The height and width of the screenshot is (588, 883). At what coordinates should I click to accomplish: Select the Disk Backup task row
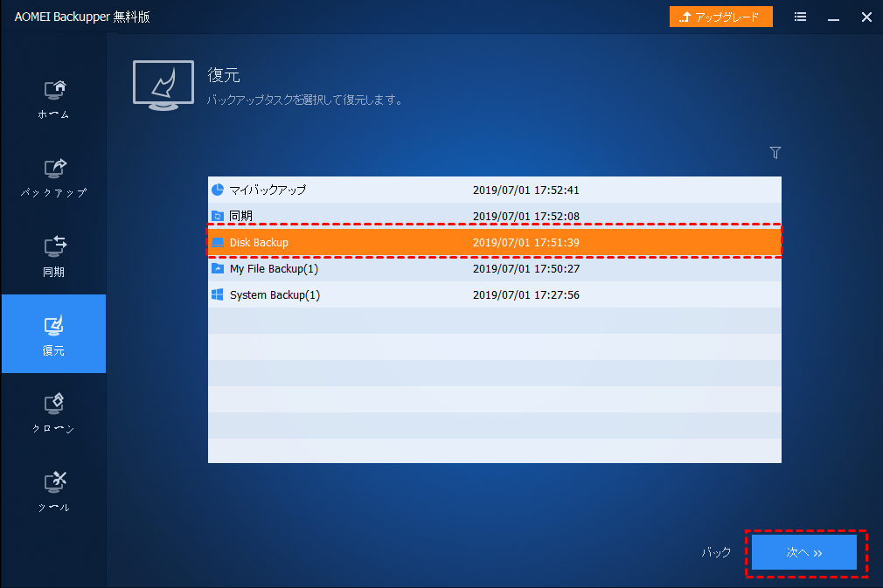495,243
